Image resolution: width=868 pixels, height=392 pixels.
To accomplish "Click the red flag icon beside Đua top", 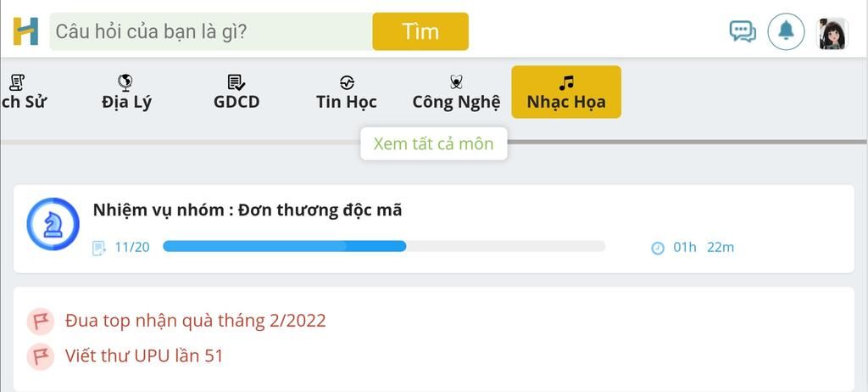I will (x=41, y=322).
